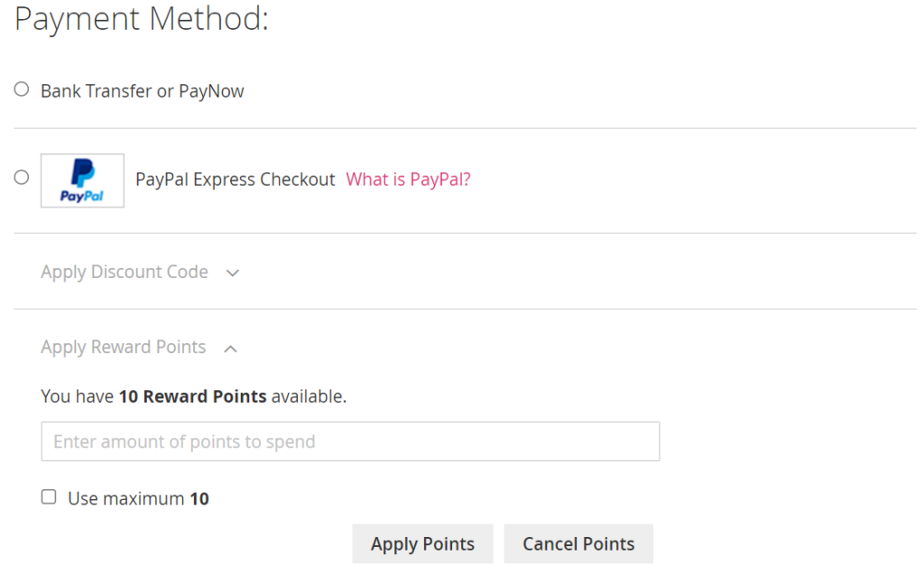Viewport: 924px width, 575px height.
Task: Select the Bank Transfer or PayNow radio button
Action: [22, 89]
